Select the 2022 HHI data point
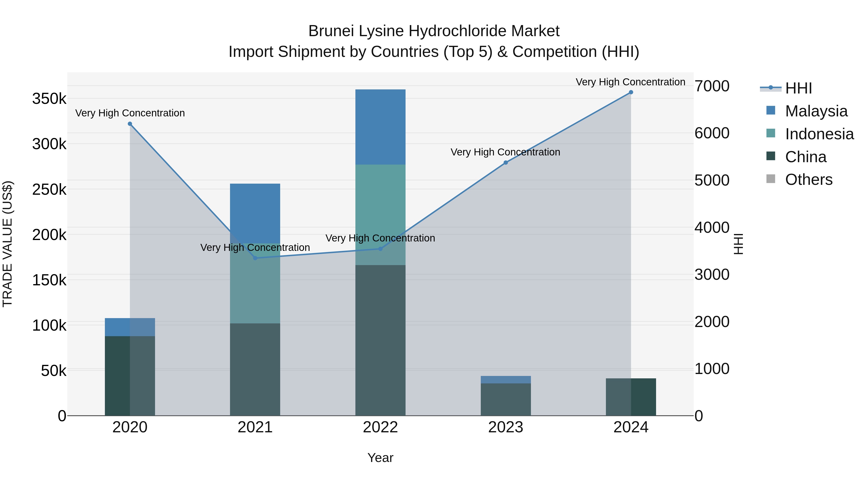Image resolution: width=868 pixels, height=488 pixels. point(380,249)
